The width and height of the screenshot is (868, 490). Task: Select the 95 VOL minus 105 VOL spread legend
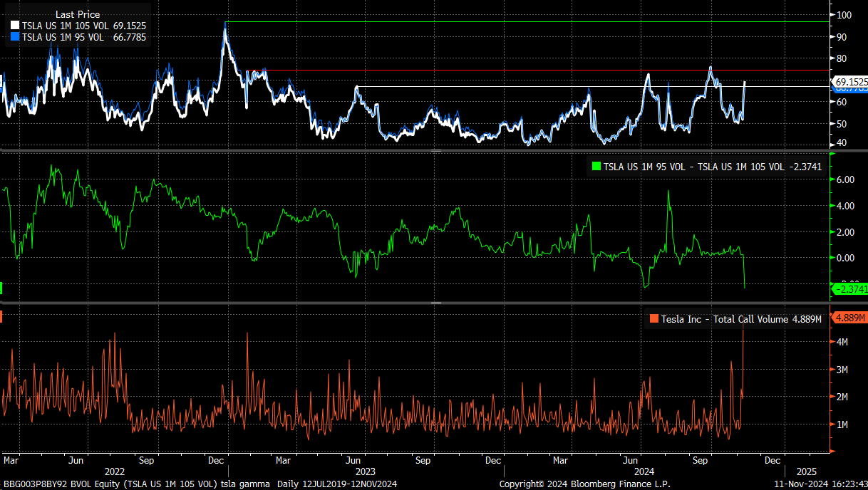click(x=708, y=167)
